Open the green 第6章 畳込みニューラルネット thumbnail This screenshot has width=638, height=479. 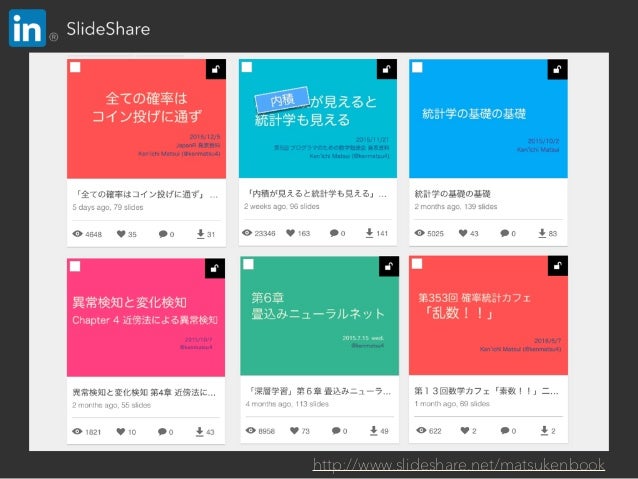(320, 316)
